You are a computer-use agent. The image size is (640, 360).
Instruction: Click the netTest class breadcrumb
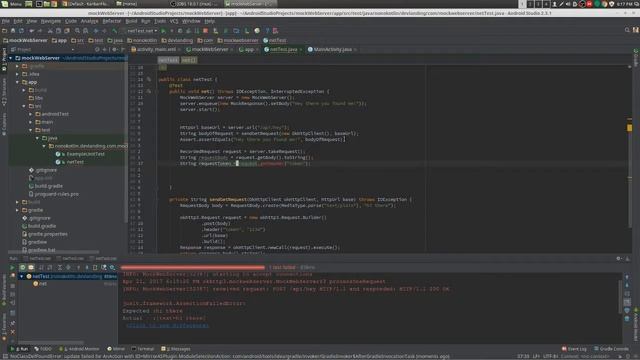point(275,40)
